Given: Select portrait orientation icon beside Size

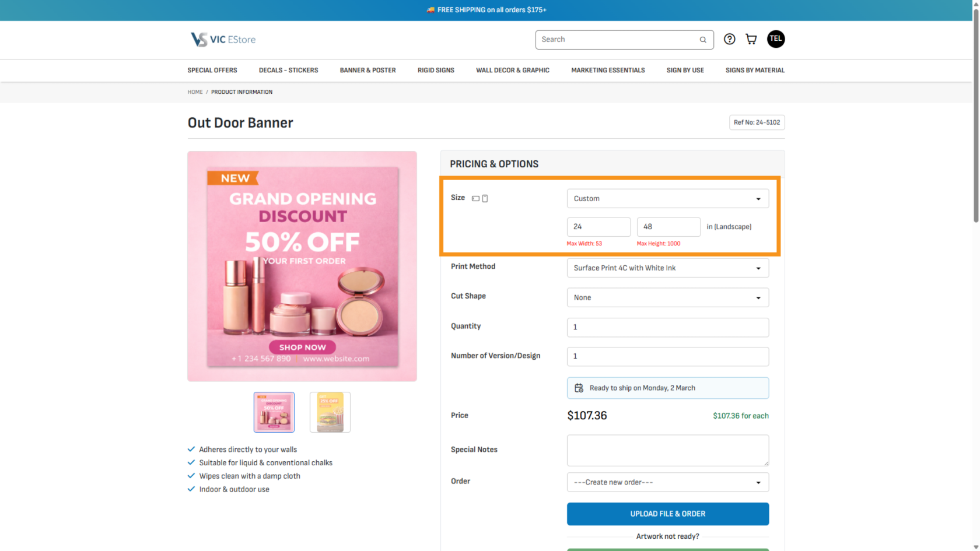Looking at the screenshot, I should pos(485,199).
